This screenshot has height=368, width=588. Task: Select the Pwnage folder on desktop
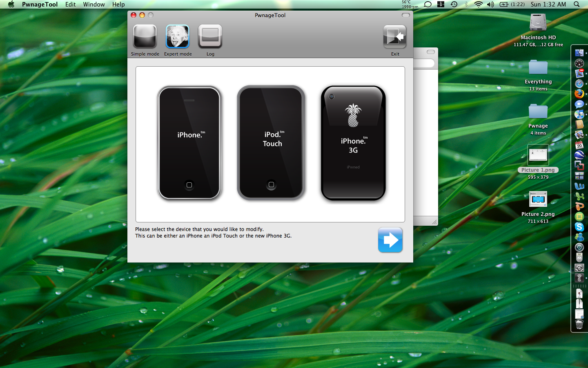(x=538, y=111)
